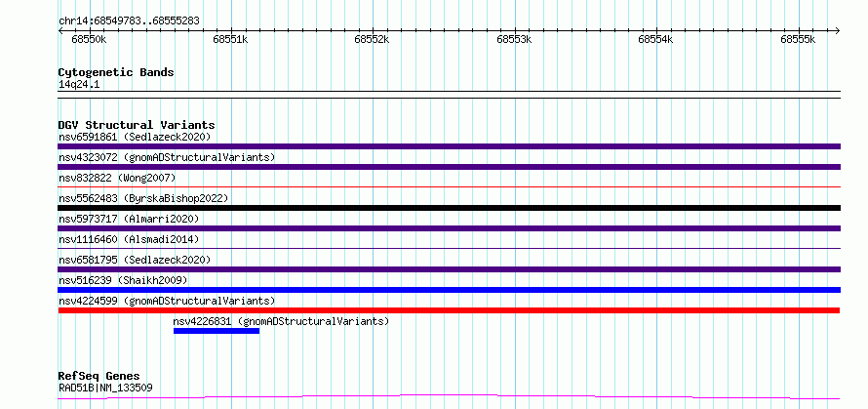Select the nsv5973717 purple variant bar
Viewport: 868px width, 409px height.
(x=449, y=228)
